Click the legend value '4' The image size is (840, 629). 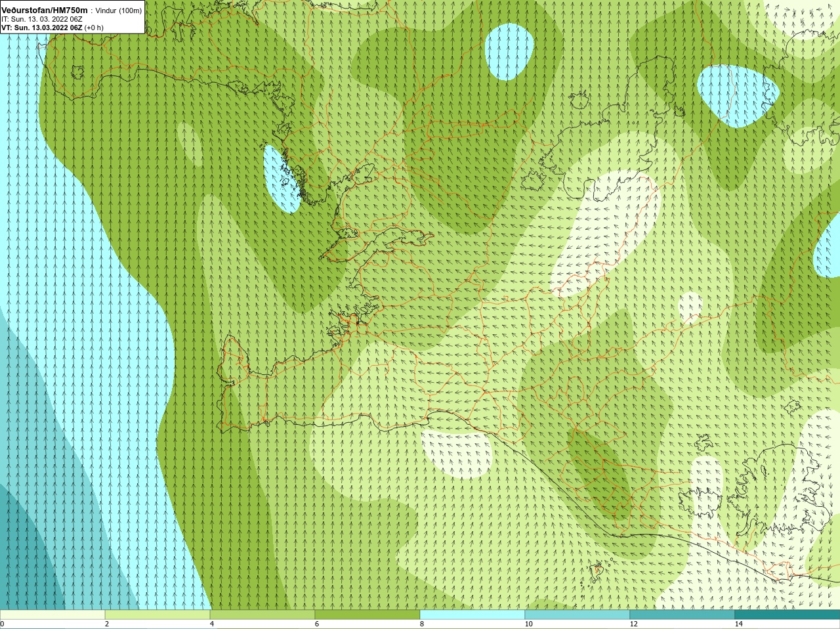tap(212, 624)
